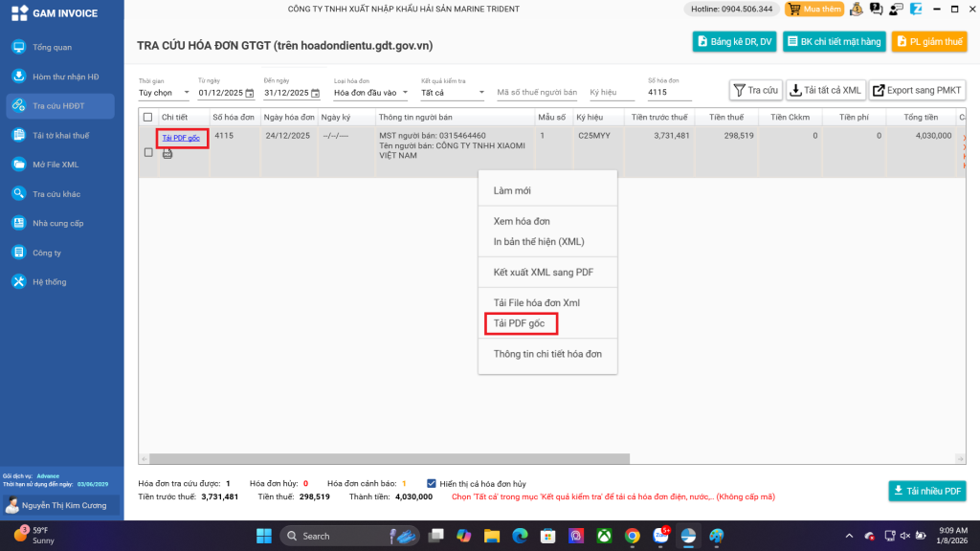
Task: Open Nhà cung cấp in sidebar
Action: point(57,223)
